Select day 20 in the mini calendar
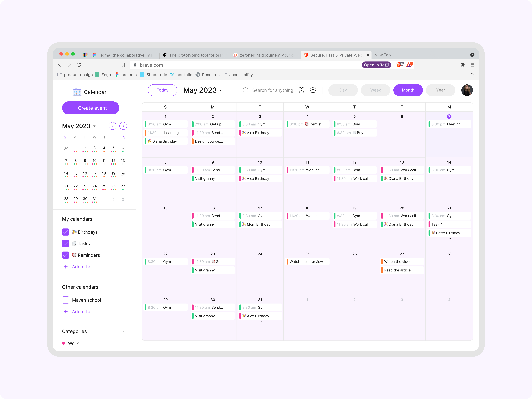The image size is (532, 399). [123, 174]
